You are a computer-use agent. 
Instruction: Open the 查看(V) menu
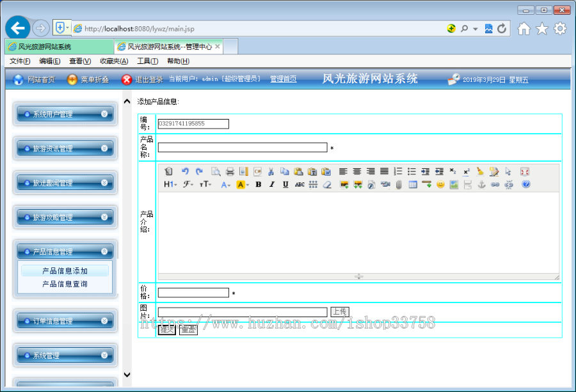tap(80, 61)
